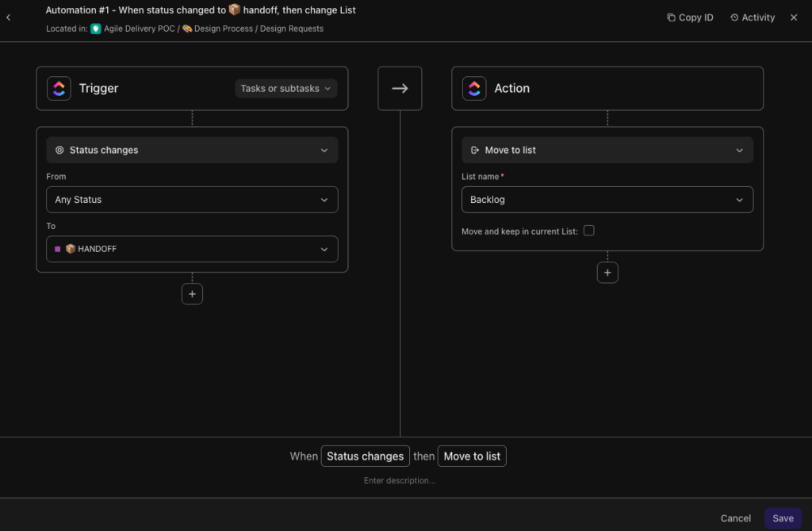Click the ClickUp icon in the Action card
This screenshot has width=812, height=531.
474,88
